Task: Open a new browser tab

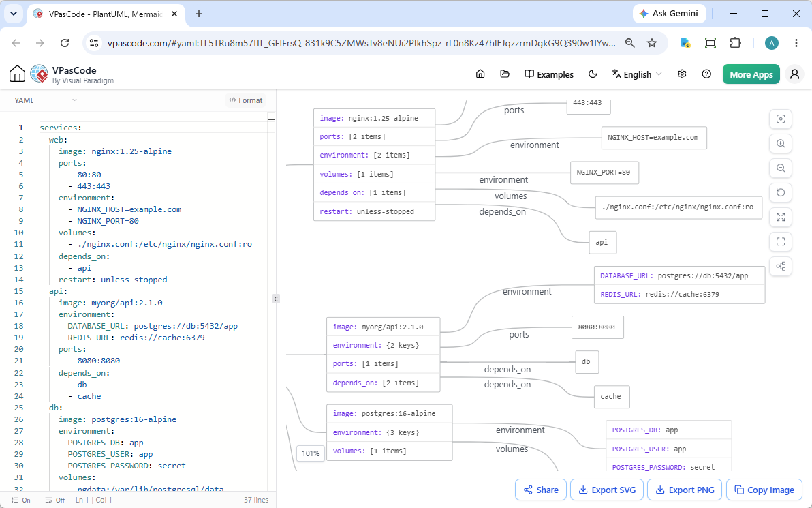Action: coord(199,14)
